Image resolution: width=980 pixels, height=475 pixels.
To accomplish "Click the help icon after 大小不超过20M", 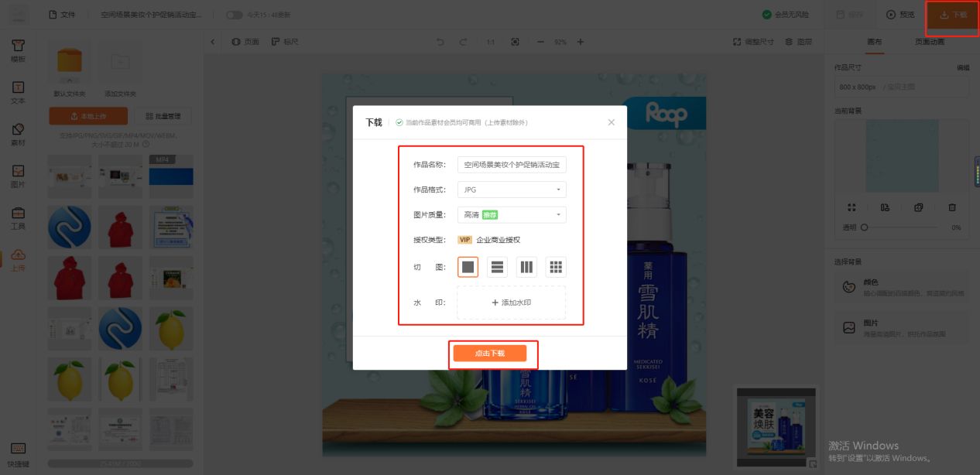I will coord(146,144).
